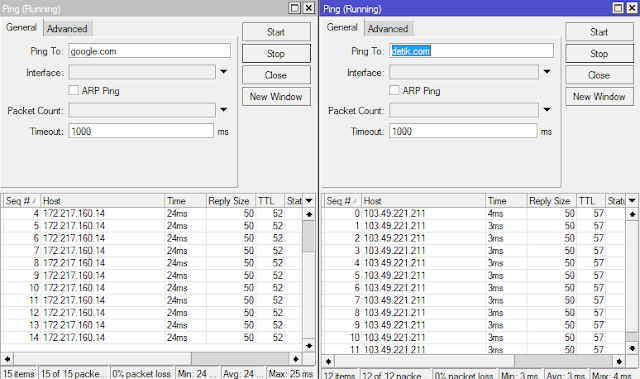The image size is (640, 379).
Task: Close the left Ping window with X icon
Action: coord(309,8)
